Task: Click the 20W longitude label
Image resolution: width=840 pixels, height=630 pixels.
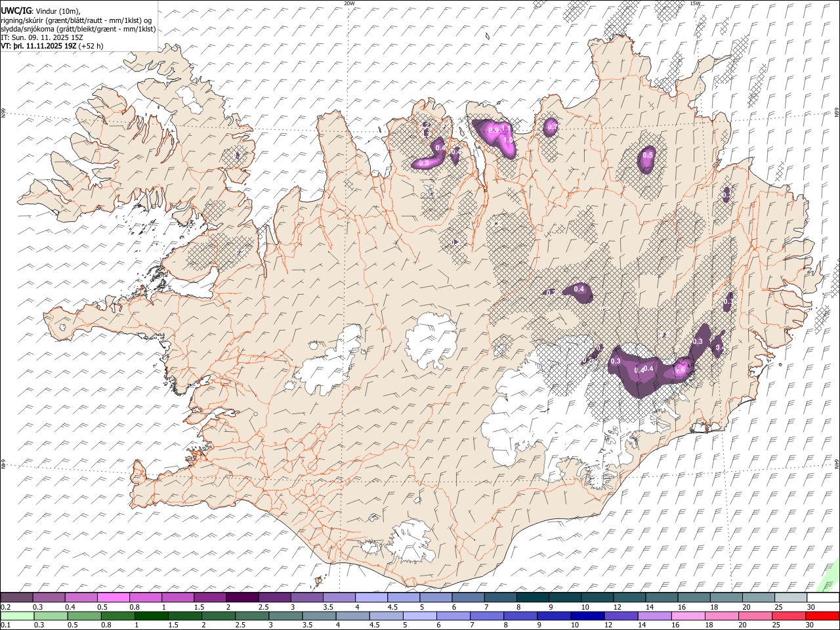Action: (350, 3)
